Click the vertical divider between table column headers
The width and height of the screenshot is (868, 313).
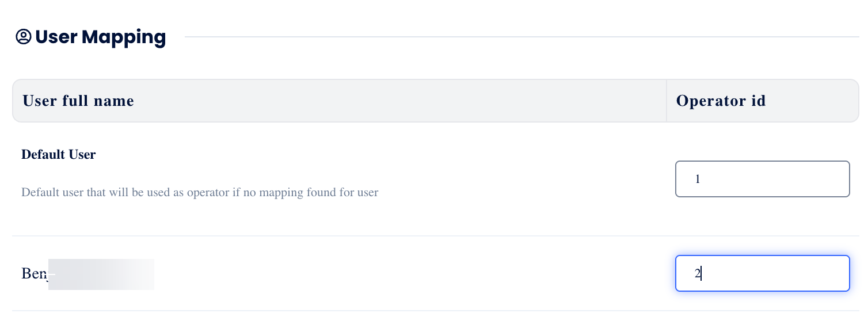coord(667,101)
